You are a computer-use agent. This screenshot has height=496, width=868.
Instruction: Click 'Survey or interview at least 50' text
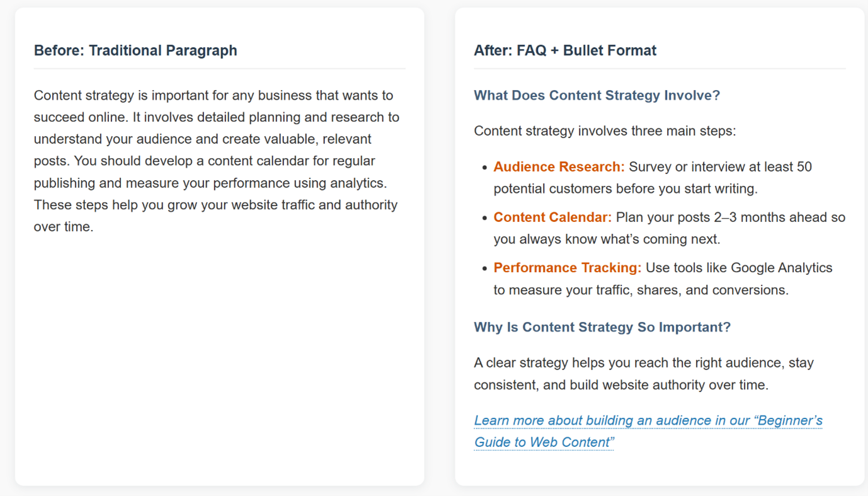coord(721,167)
